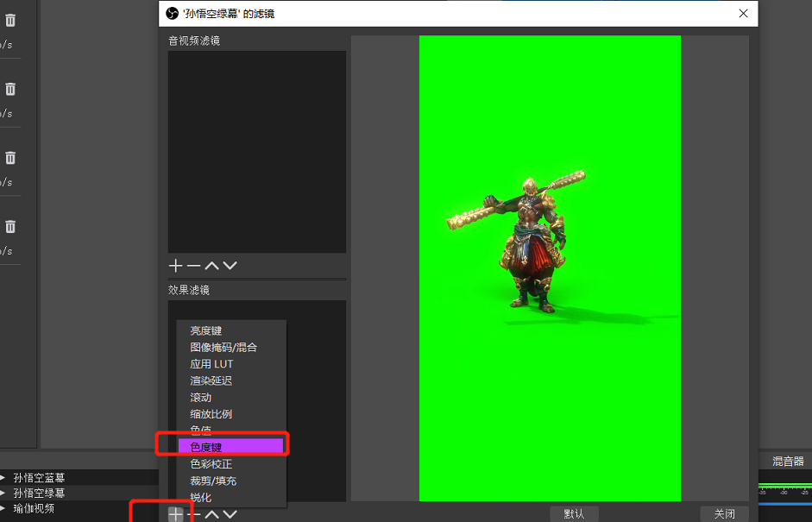Select 孙悟空蓝幕 in the sources list
The image size is (812, 522).
[x=39, y=477]
